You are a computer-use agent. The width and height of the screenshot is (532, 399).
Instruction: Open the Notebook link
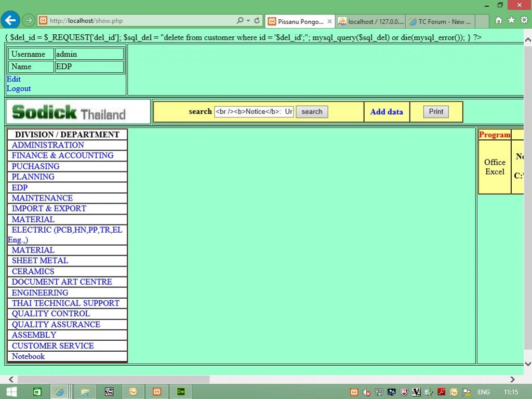click(x=28, y=356)
